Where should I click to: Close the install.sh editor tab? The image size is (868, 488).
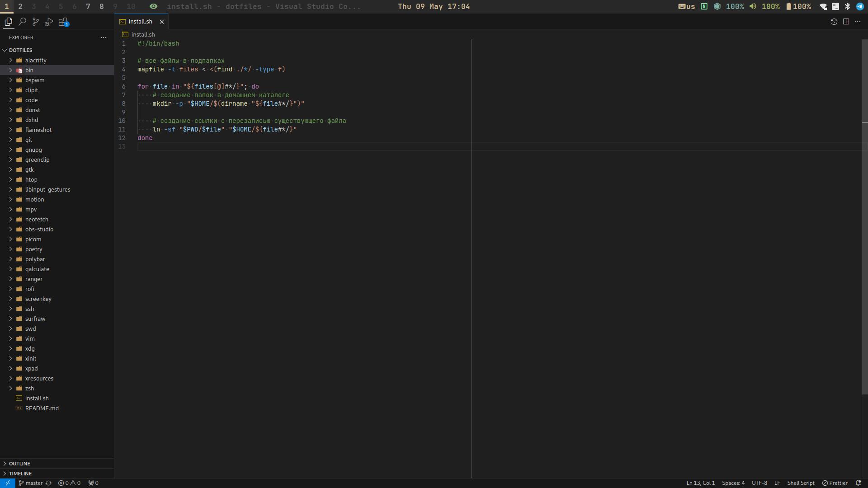161,22
